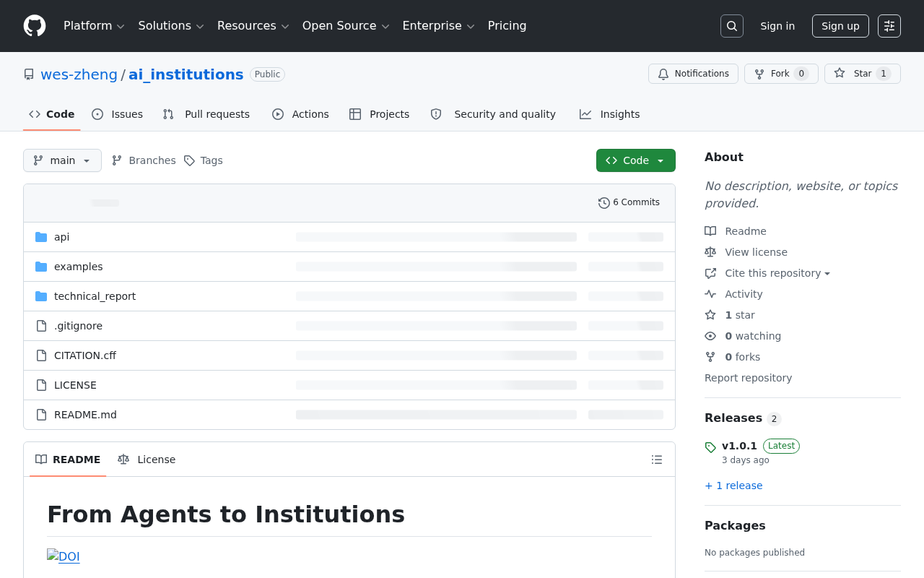Click the license scales icon in About
This screenshot has width=924, height=578.
(710, 252)
